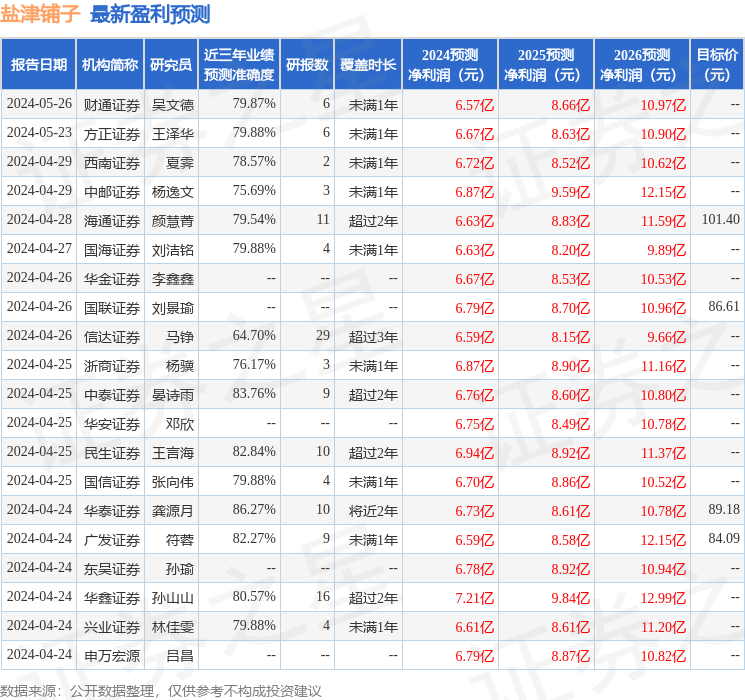Click 华鑫证券 2024 forecast 7.21亿

click(474, 597)
